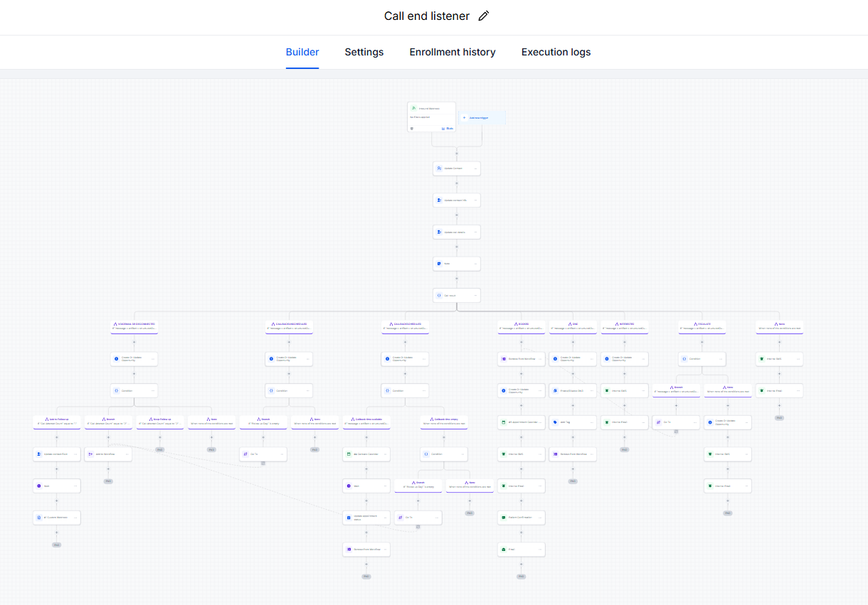This screenshot has height=605, width=868.
Task: Open options menu on Update Contact node
Action: click(x=475, y=168)
